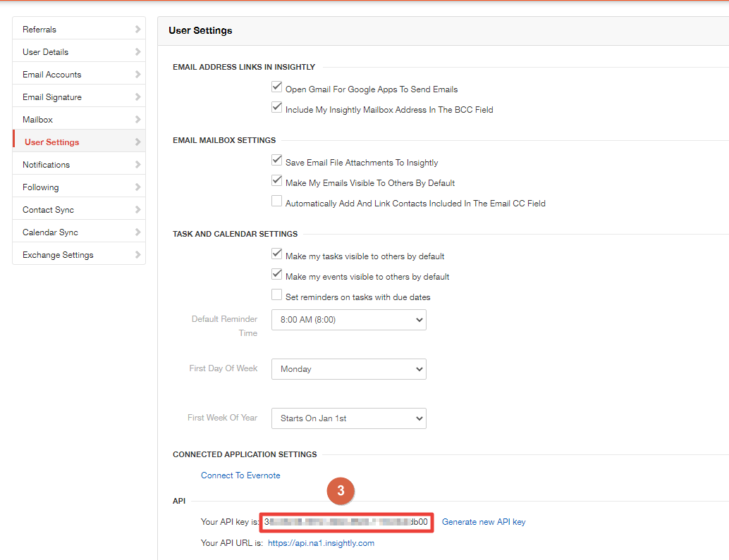Image resolution: width=729 pixels, height=560 pixels.
Task: Click the arrow icon next to Referrals
Action: 137,30
